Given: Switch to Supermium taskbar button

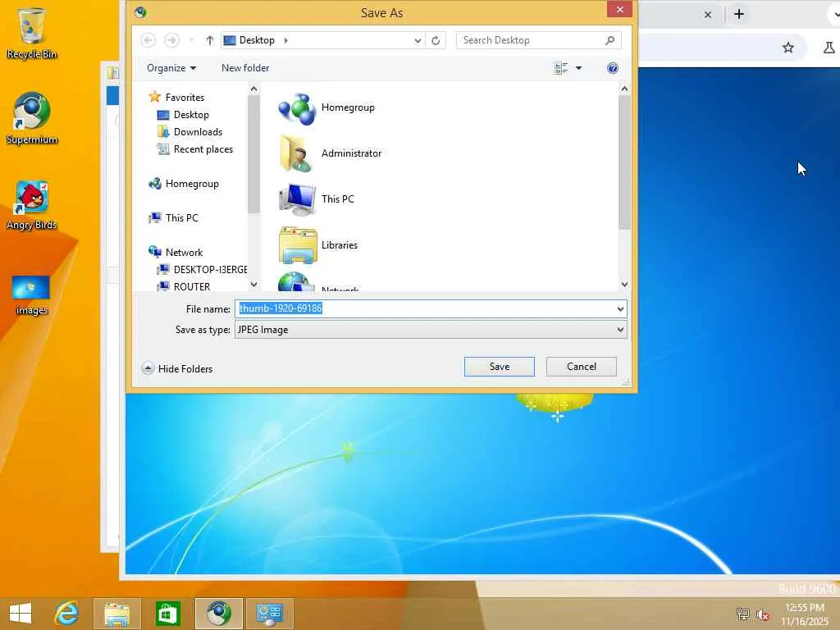Looking at the screenshot, I should tap(218, 614).
